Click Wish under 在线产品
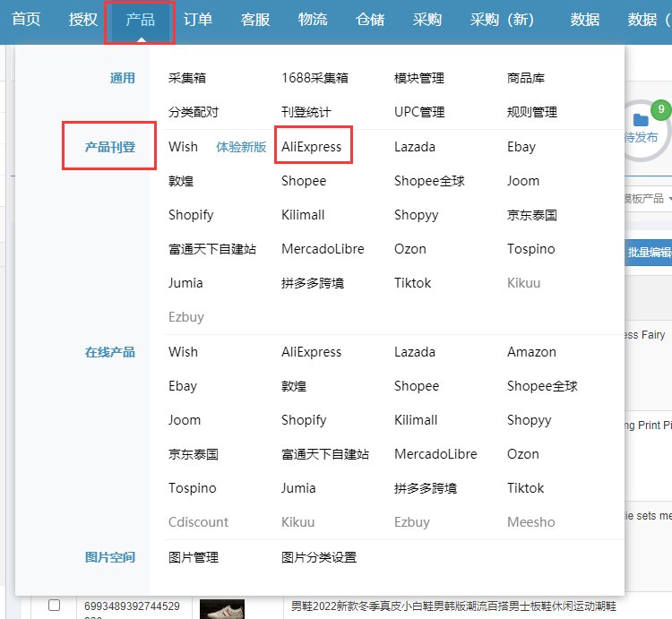This screenshot has width=672, height=619. click(x=183, y=352)
